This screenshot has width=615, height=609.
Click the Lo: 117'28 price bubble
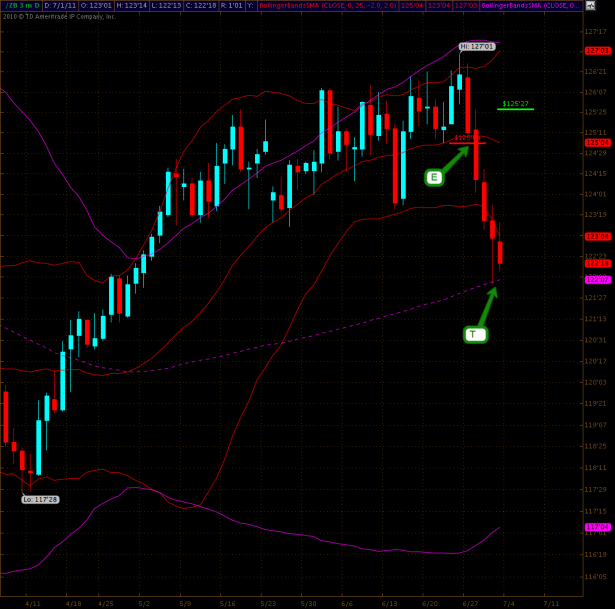[x=41, y=499]
